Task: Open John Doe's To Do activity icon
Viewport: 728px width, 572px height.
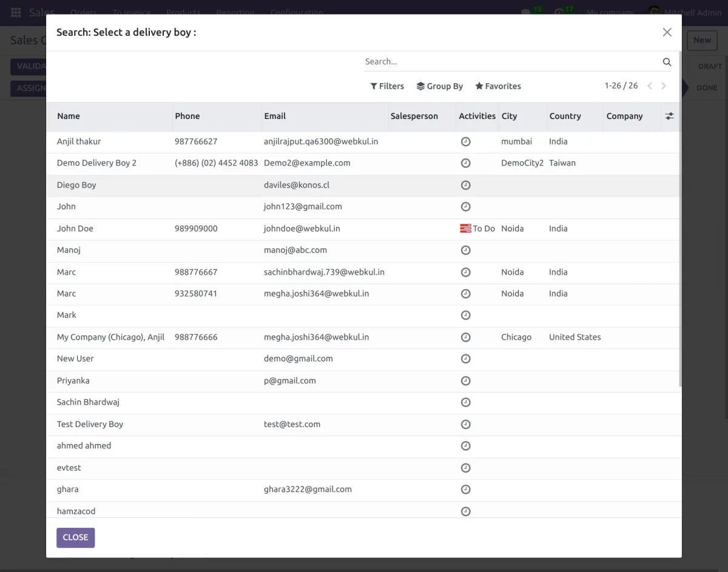Action: (466, 229)
